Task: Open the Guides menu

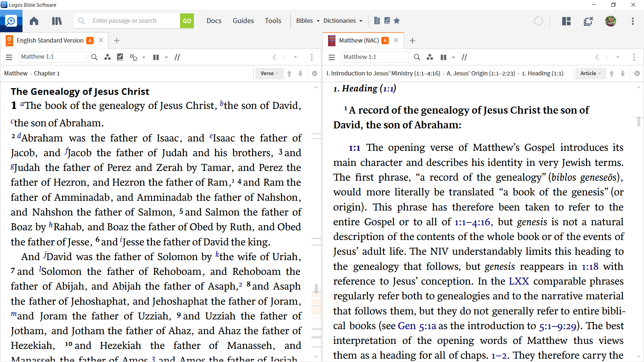Action: click(x=243, y=21)
